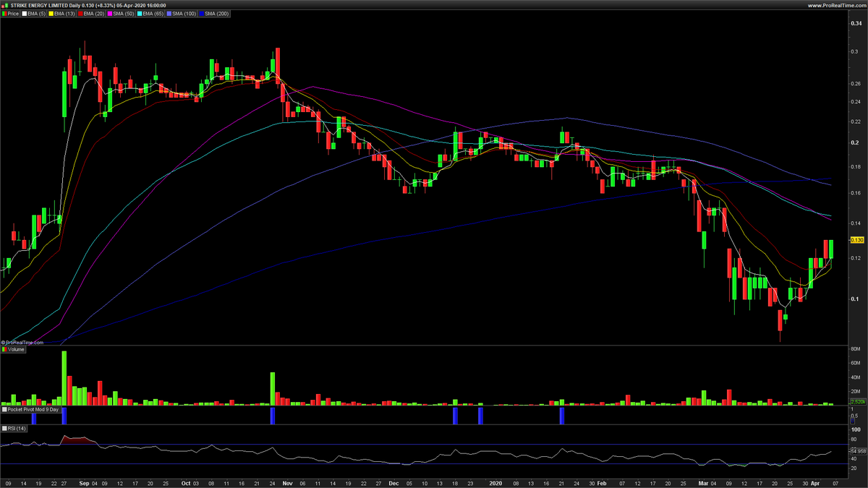The width and height of the screenshot is (868, 488).
Task: Toggle the Pocket Pivot Mod 9 Day indicator
Action: click(x=33, y=409)
